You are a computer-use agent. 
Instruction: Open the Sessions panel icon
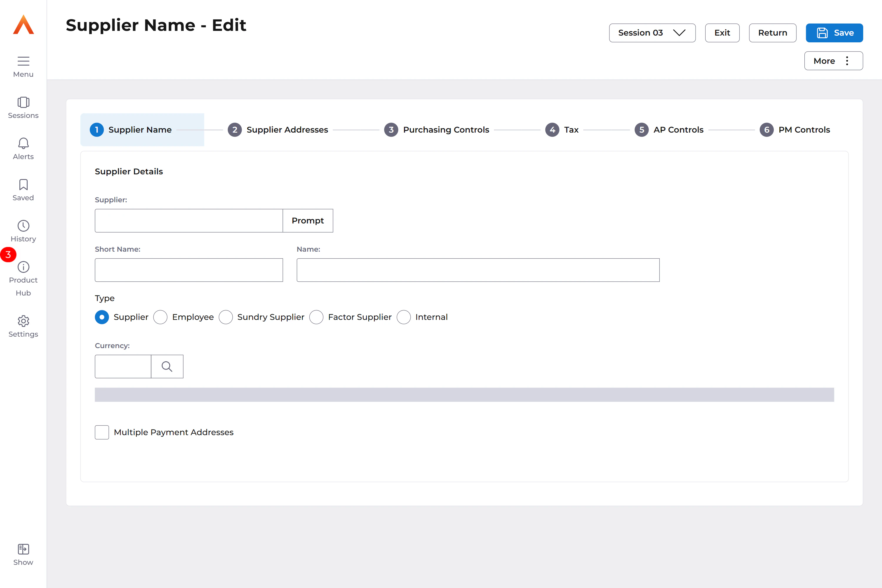(23, 102)
